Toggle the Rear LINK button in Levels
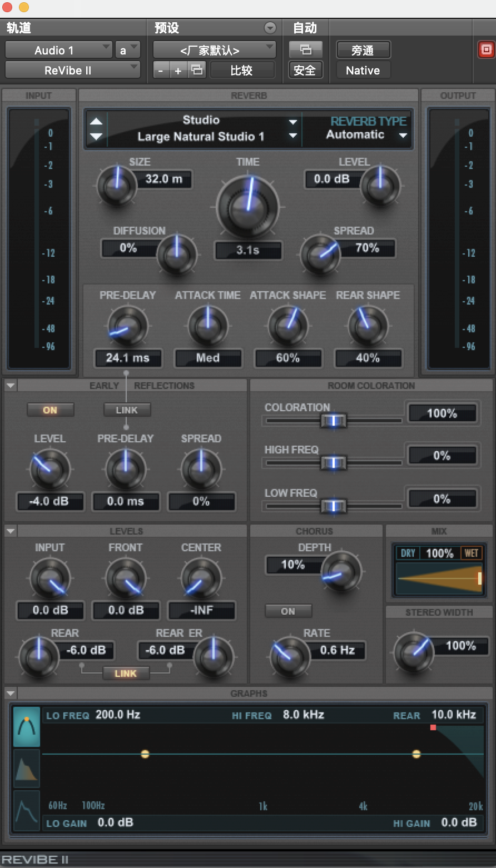496x868 pixels. [x=126, y=674]
